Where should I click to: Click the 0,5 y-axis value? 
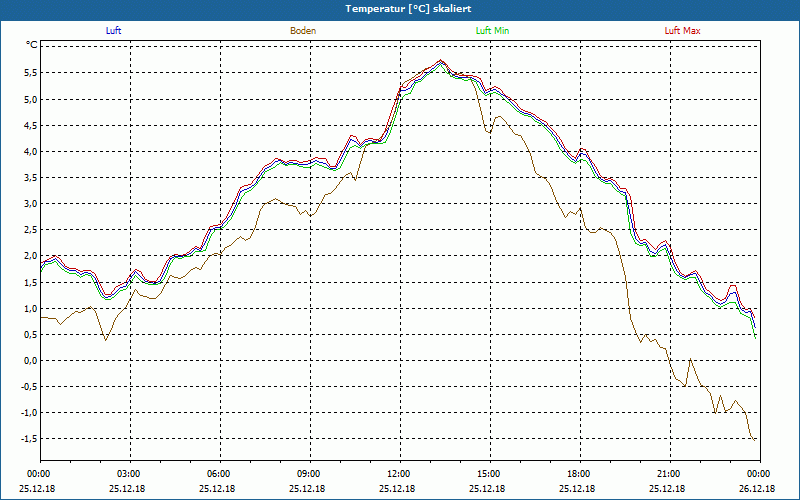coord(31,334)
